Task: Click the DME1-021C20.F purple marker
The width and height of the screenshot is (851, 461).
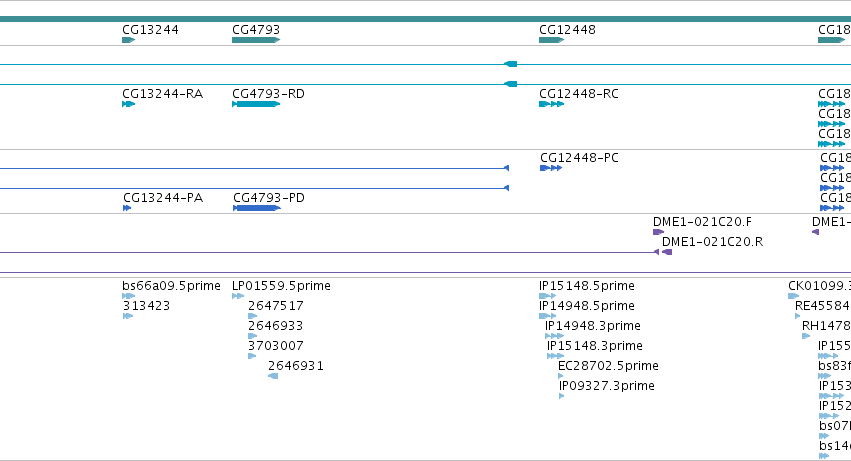Action: coord(658,232)
